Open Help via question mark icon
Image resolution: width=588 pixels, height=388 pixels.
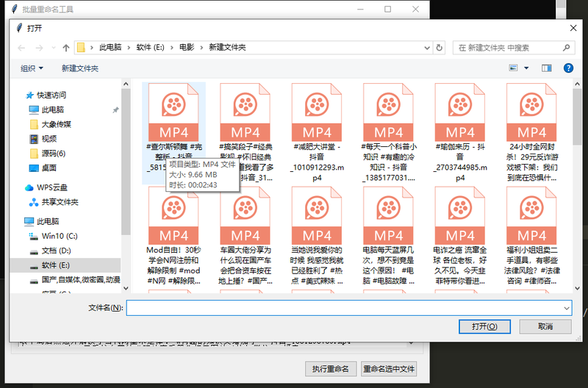point(568,68)
